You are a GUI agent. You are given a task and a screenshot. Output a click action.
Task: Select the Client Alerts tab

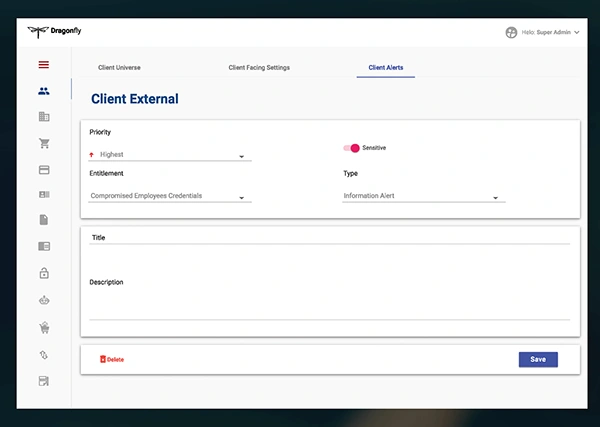[386, 68]
